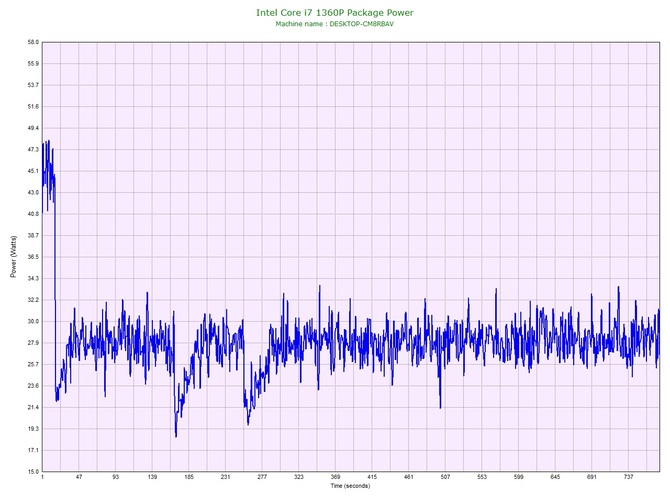Image resolution: width=670 pixels, height=503 pixels.
Task: Select the 30.0 tick on the power axis
Action: (32, 321)
